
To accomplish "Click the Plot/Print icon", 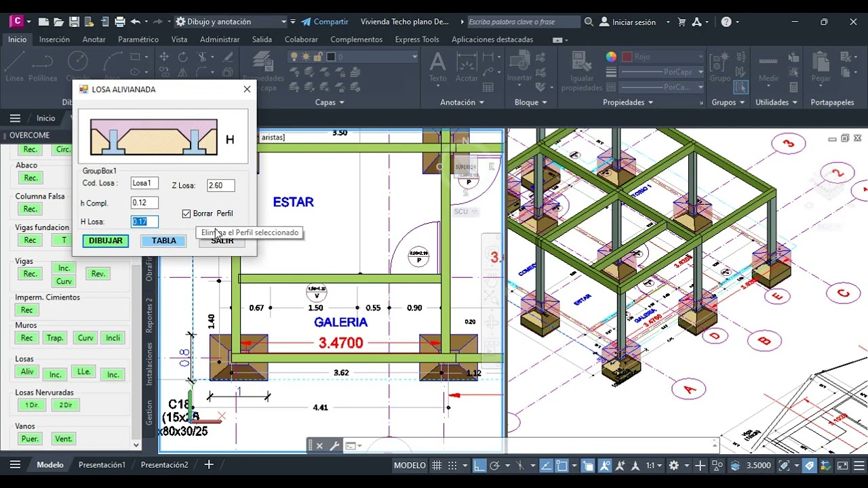I will [x=119, y=22].
